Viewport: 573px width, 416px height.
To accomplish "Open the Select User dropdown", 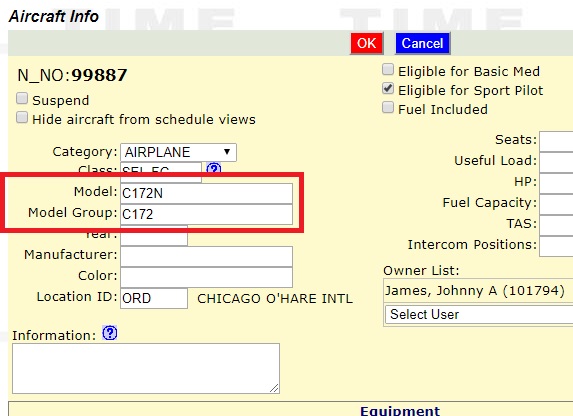I will [x=479, y=314].
